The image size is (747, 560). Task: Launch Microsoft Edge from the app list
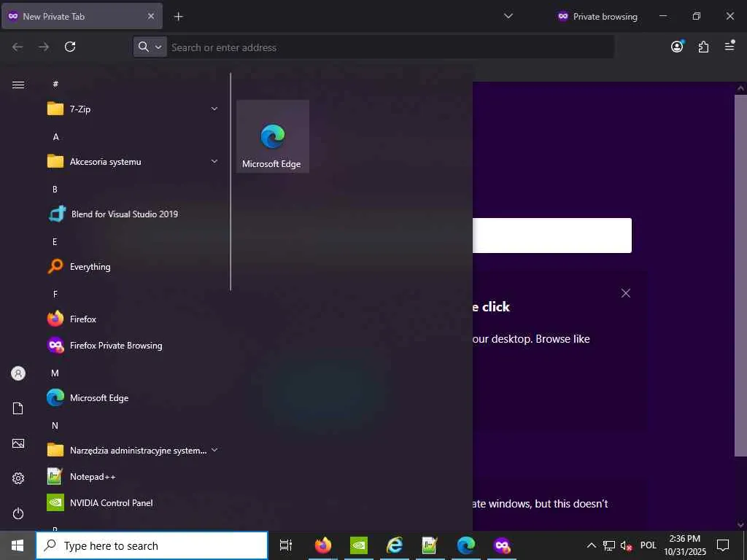pyautogui.click(x=133, y=397)
